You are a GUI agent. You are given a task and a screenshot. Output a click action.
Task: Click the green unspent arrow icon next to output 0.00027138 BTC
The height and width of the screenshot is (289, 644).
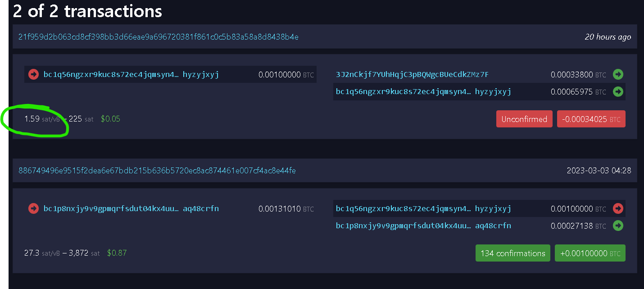618,226
